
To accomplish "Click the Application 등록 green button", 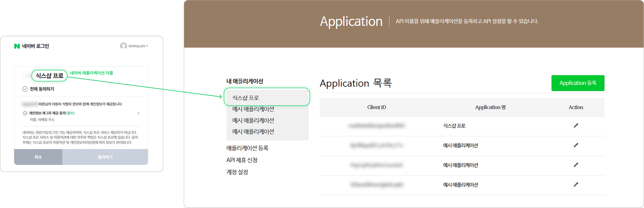I will [x=578, y=83].
